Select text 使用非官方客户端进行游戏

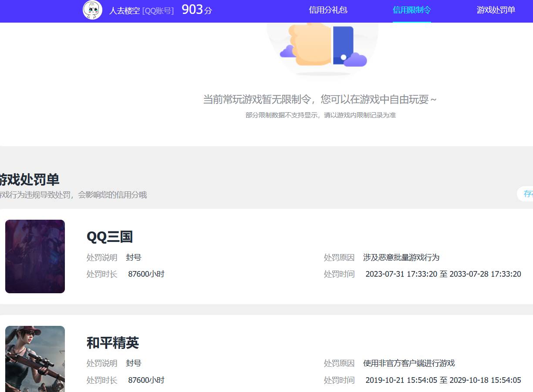pyautogui.click(x=409, y=363)
